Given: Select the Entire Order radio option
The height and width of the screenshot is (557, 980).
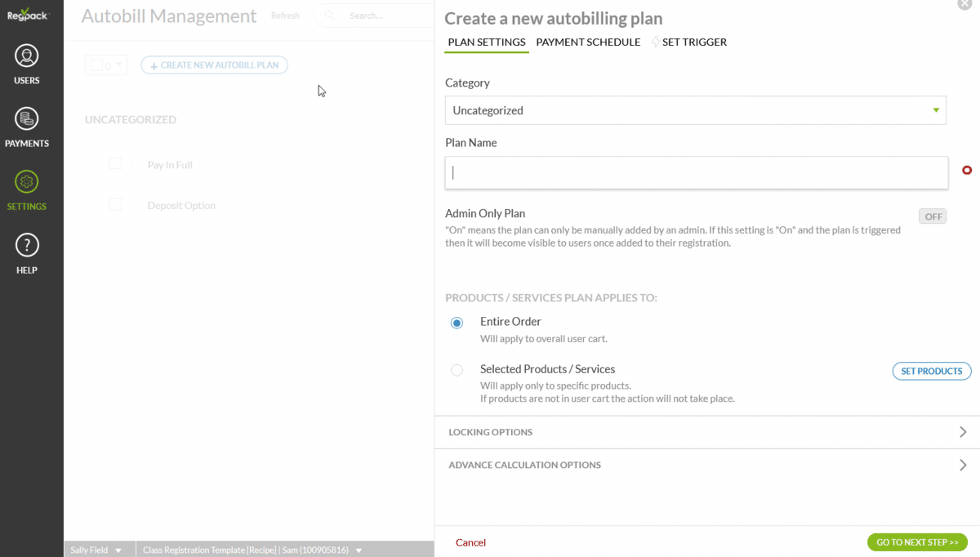Looking at the screenshot, I should tap(457, 323).
